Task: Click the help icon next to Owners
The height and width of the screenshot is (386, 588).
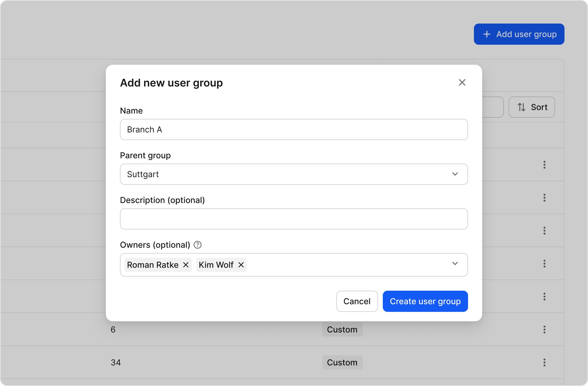Action: click(x=198, y=244)
